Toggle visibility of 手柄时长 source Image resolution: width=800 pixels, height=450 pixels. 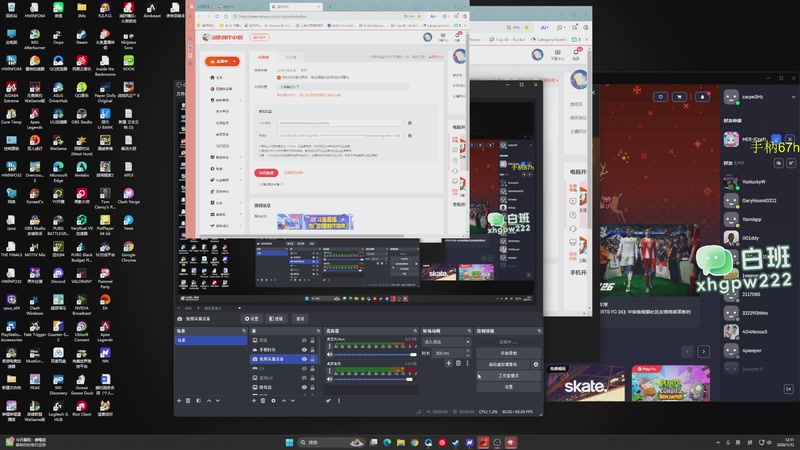[x=304, y=349]
